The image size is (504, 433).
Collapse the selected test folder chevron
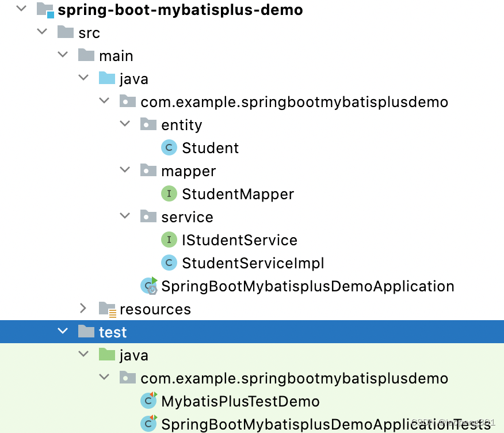pyautogui.click(x=63, y=332)
